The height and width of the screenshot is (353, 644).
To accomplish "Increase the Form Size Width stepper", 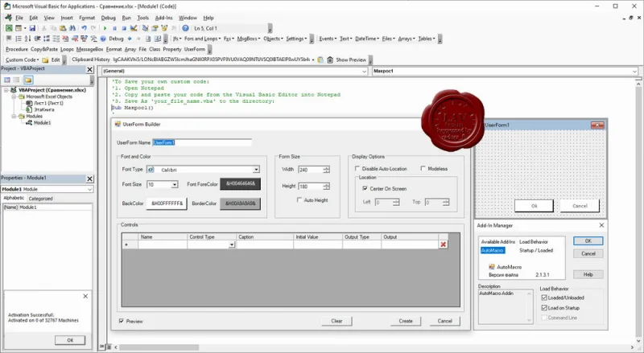I will click(x=326, y=168).
